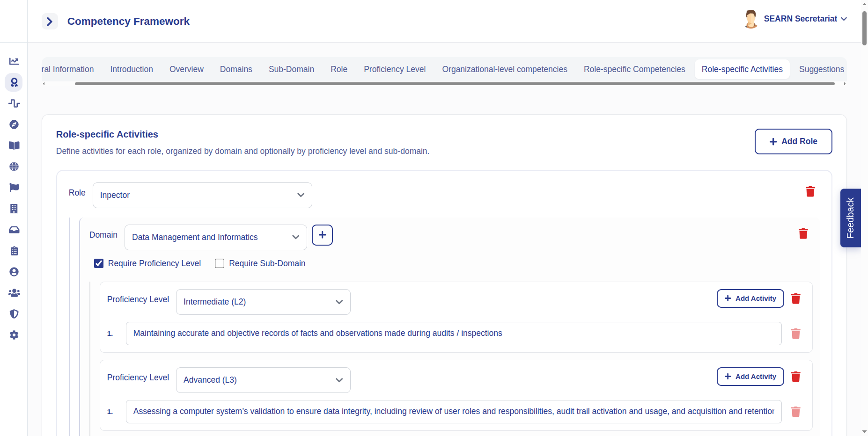Open the building sidebar icon
This screenshot has width=868, height=436.
coord(14,209)
